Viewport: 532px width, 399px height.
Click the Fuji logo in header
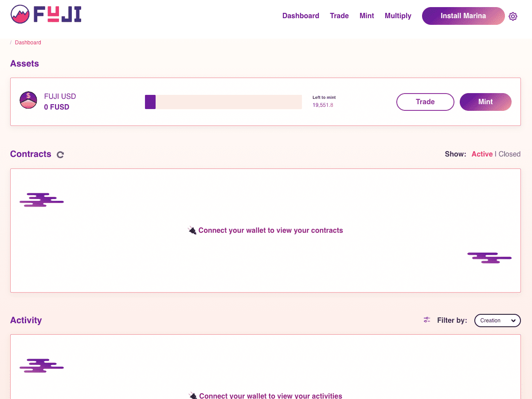(x=46, y=15)
